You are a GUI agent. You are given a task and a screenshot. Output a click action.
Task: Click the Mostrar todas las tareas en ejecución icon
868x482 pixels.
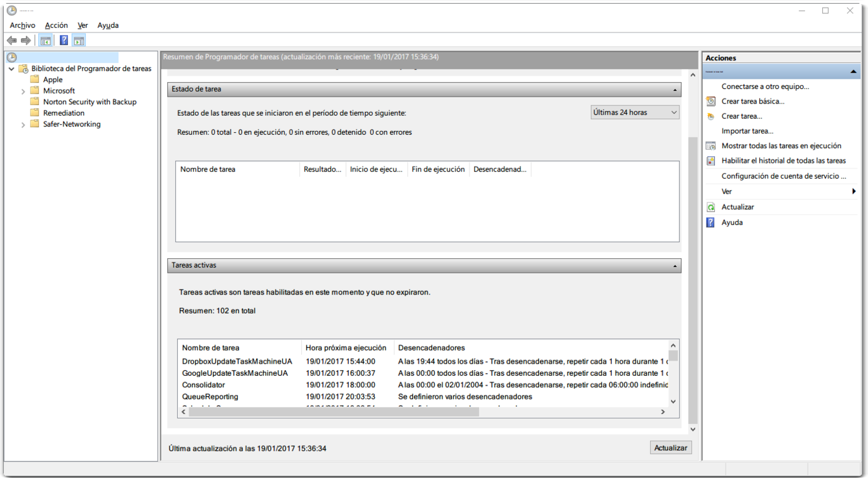pyautogui.click(x=710, y=146)
